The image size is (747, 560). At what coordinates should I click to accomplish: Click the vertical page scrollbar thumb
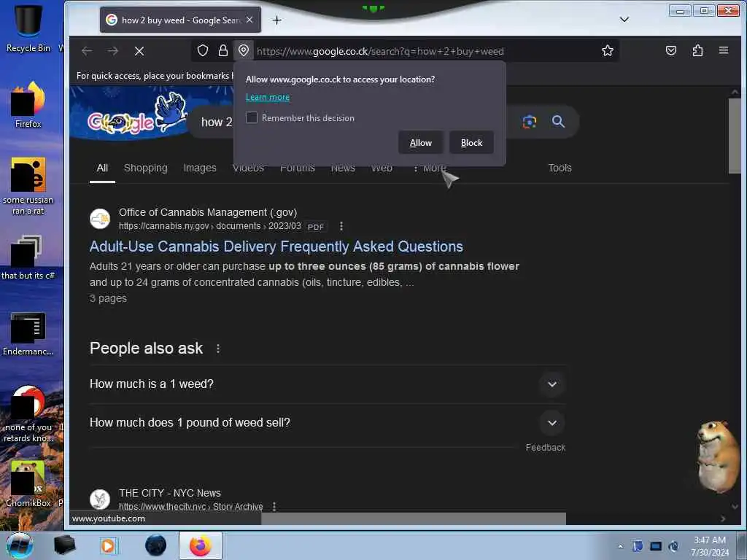(734, 136)
